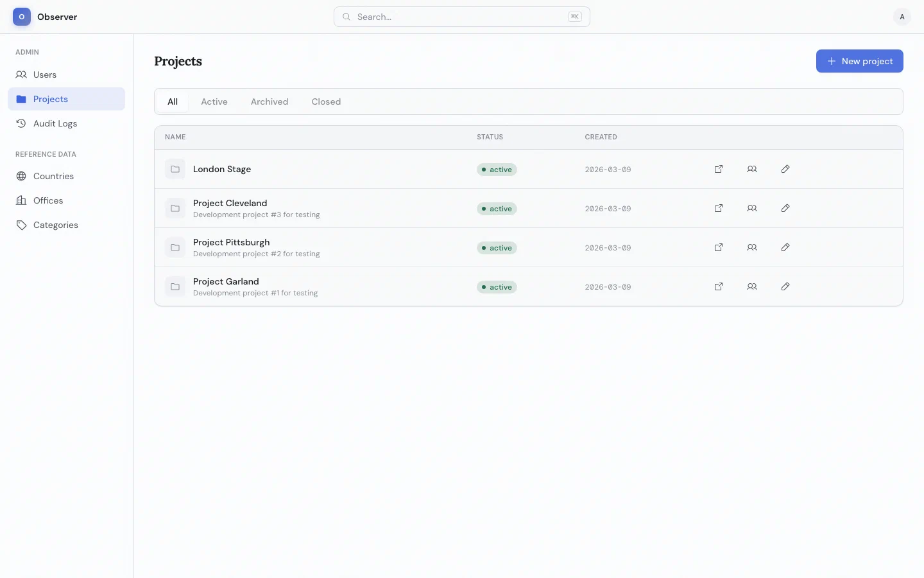Open Project Garland external link icon
924x578 pixels.
[719, 286]
